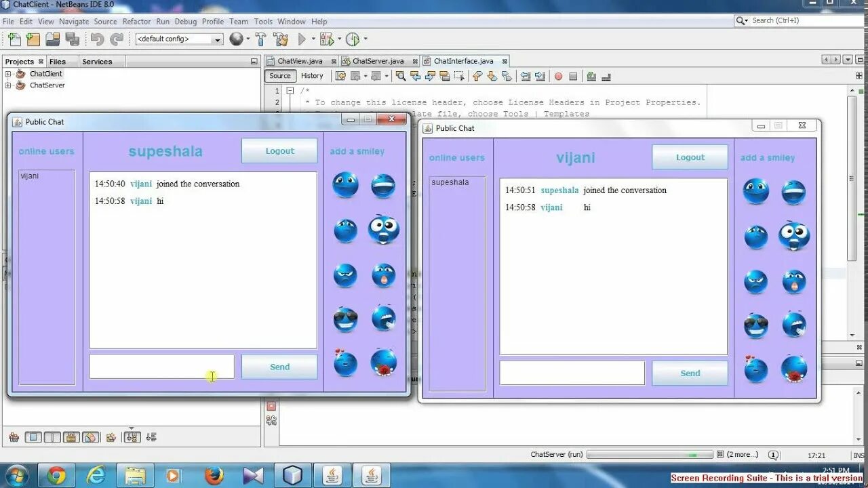Open the Refactor menu
The image size is (868, 488).
136,21
